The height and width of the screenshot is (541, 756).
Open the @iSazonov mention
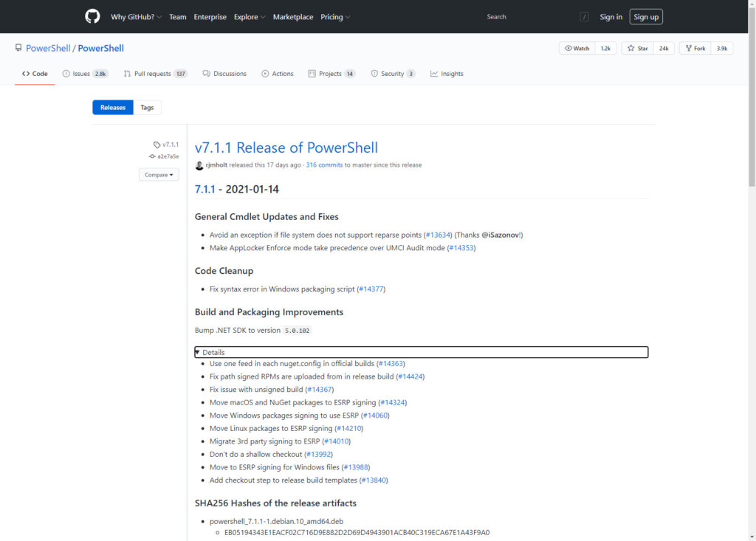[501, 235]
